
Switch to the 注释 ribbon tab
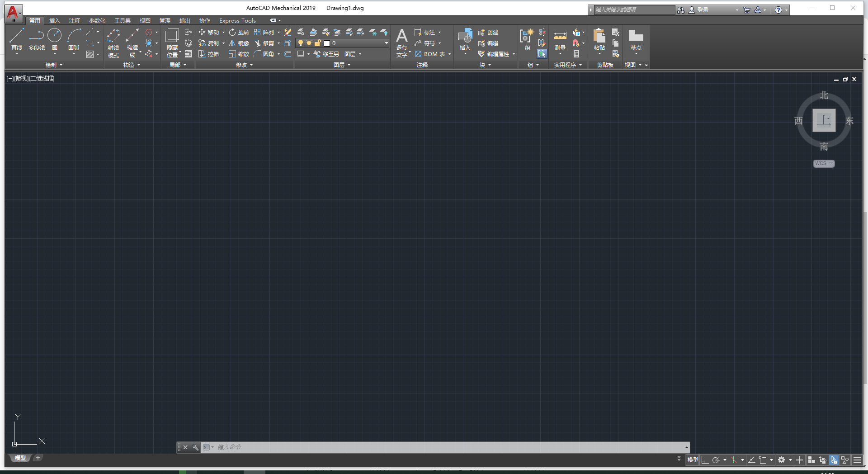coord(74,20)
